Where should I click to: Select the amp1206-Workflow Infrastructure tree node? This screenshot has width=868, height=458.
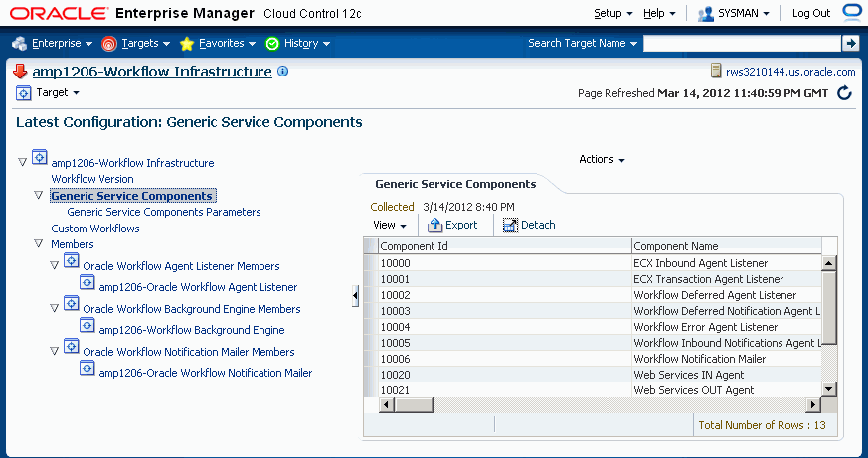(132, 163)
